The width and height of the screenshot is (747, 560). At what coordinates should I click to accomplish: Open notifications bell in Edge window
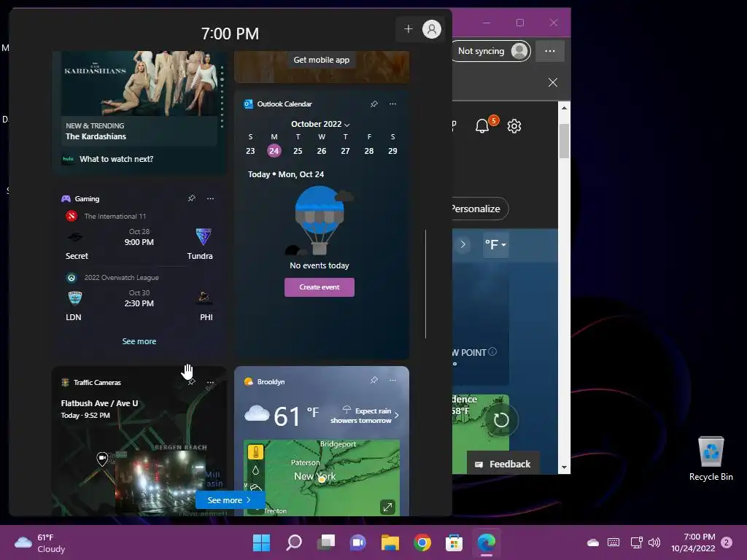click(x=483, y=125)
